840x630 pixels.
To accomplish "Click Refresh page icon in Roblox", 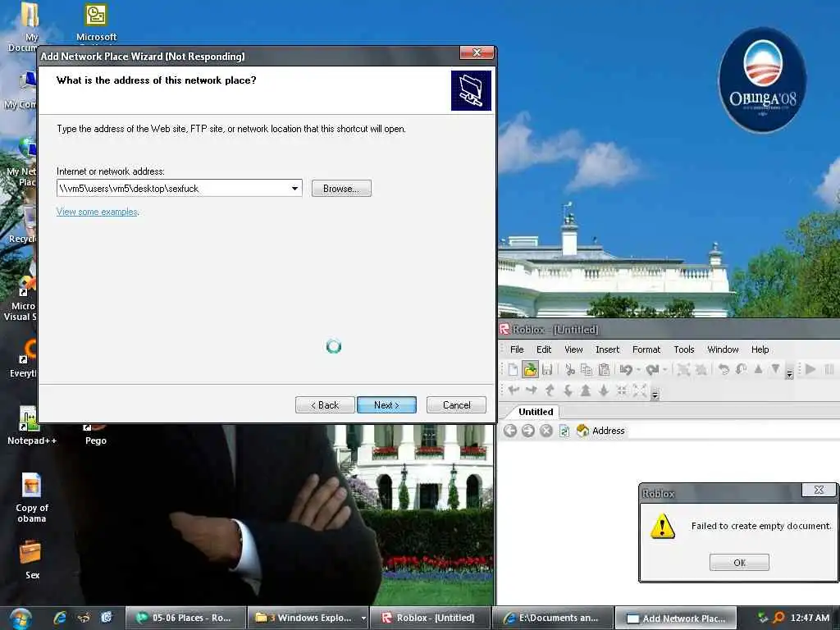I will pyautogui.click(x=564, y=431).
